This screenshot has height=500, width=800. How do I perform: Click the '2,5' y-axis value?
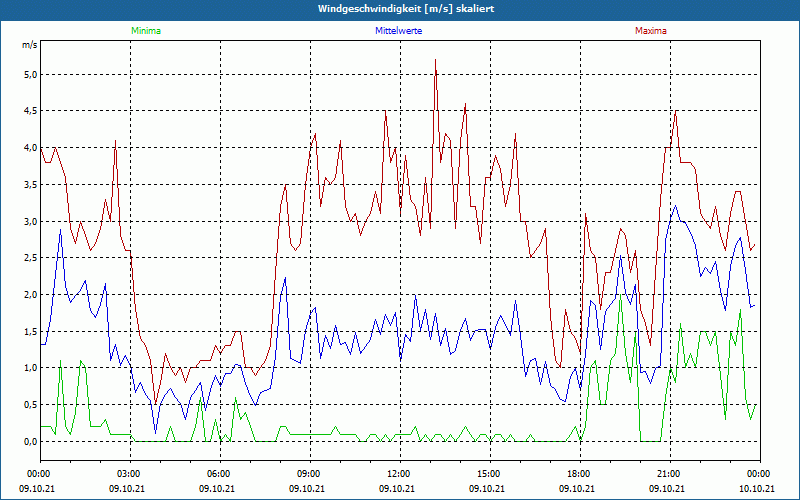32,258
